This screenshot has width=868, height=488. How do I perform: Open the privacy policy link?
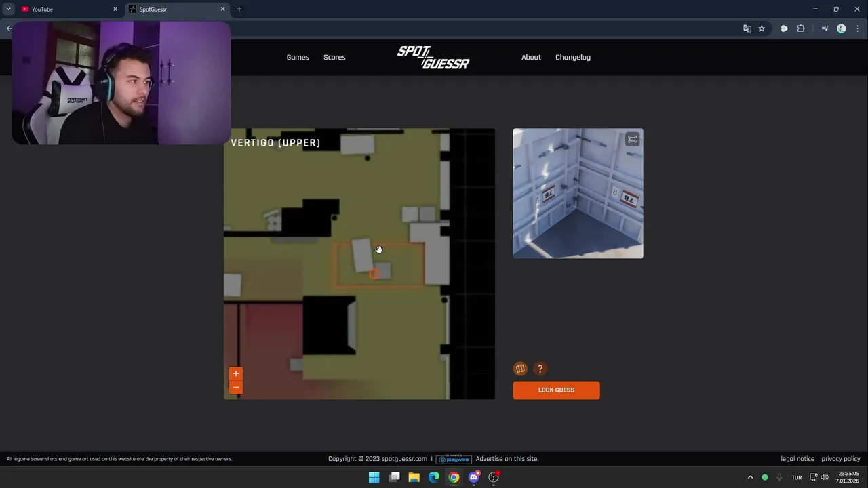(841, 459)
